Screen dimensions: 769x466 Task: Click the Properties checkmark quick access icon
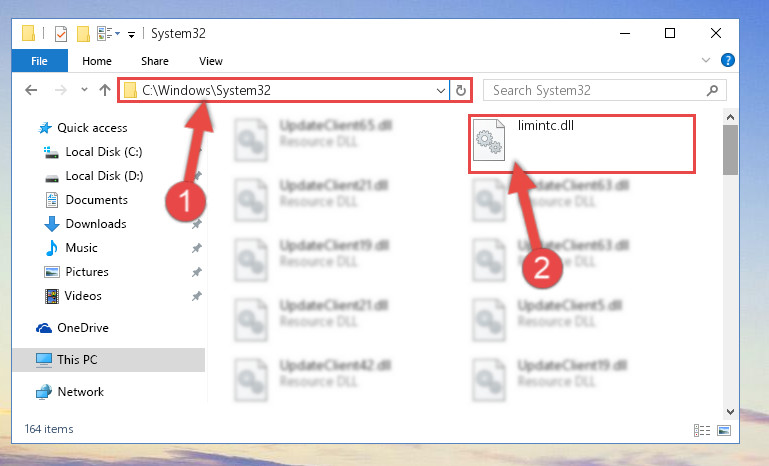61,34
